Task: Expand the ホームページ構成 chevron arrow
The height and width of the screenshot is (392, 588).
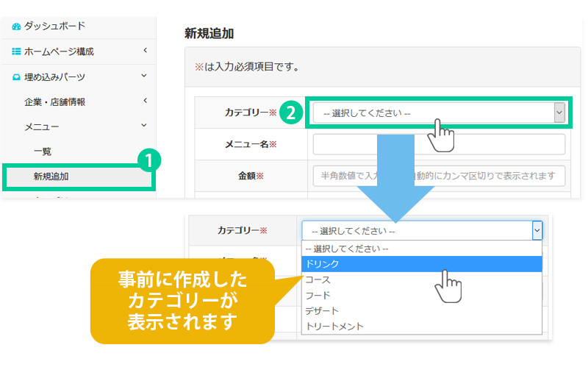Action: pos(145,51)
